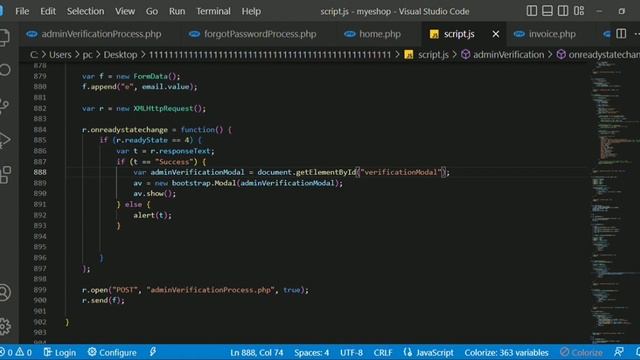Open the Extensions view

coord(5,175)
